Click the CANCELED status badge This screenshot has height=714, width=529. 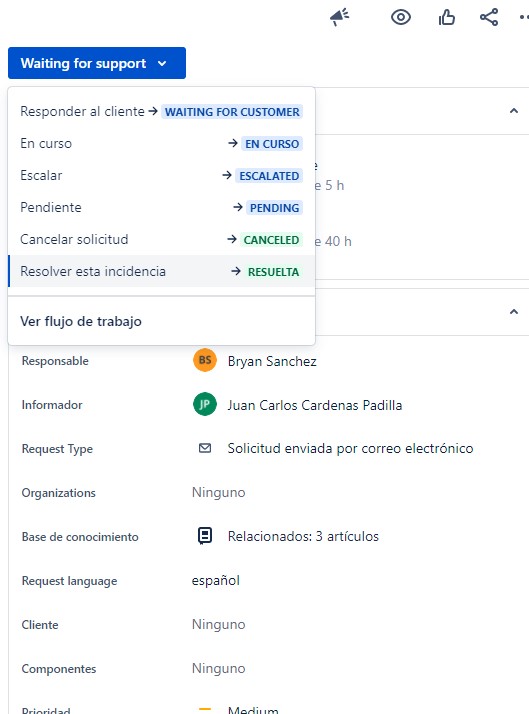click(x=271, y=240)
